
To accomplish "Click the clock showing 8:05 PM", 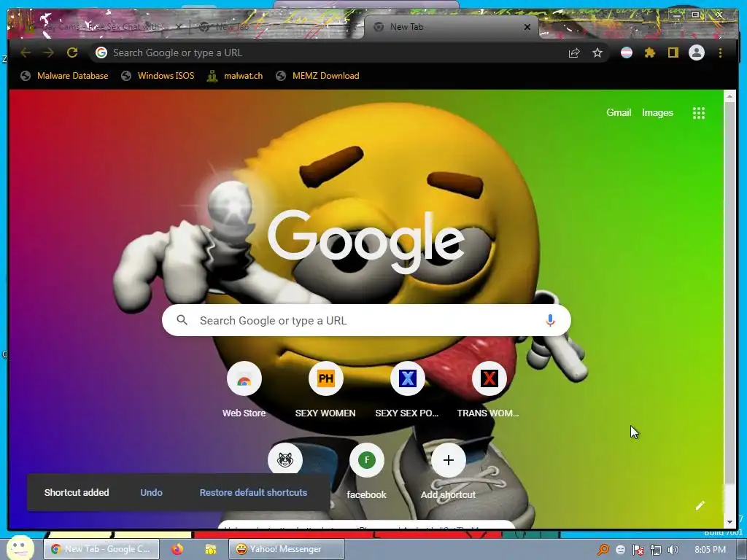I will coord(710,550).
